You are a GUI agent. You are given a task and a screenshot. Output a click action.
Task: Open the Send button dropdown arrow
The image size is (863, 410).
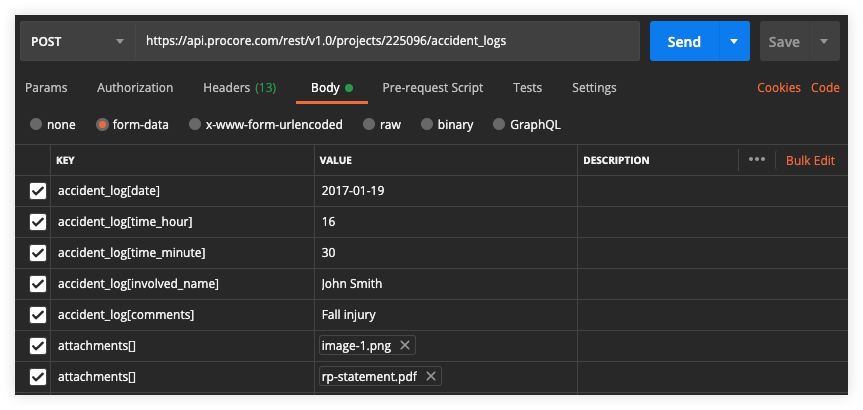734,41
